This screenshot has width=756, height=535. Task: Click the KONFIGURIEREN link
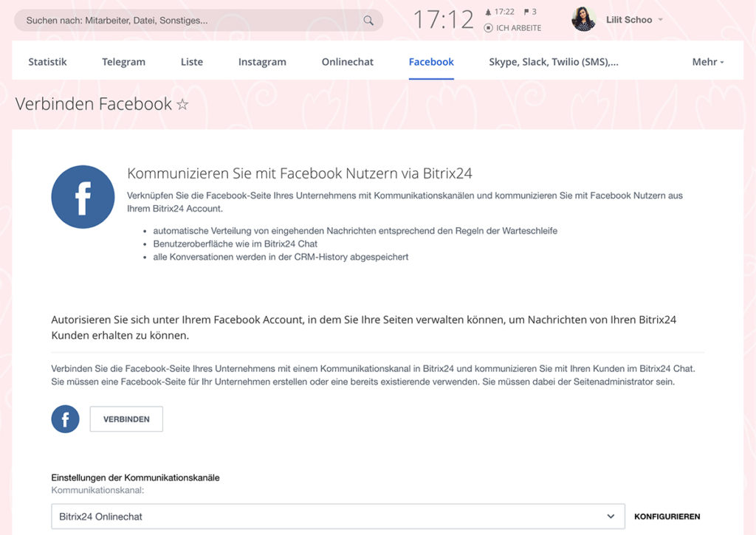tap(667, 517)
